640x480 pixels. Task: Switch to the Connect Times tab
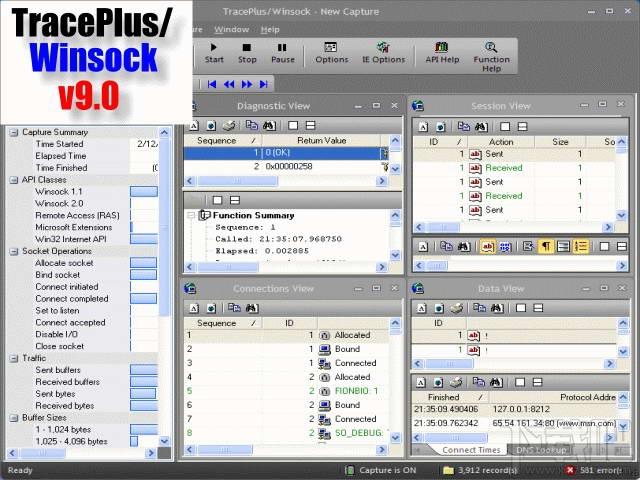click(x=471, y=450)
